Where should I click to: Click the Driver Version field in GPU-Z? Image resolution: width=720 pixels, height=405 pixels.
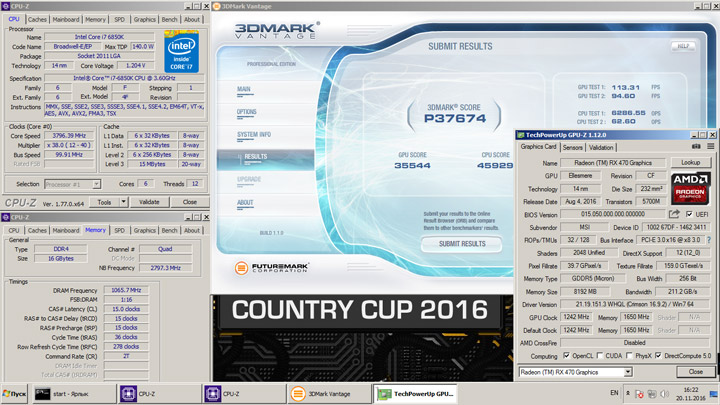(635, 304)
